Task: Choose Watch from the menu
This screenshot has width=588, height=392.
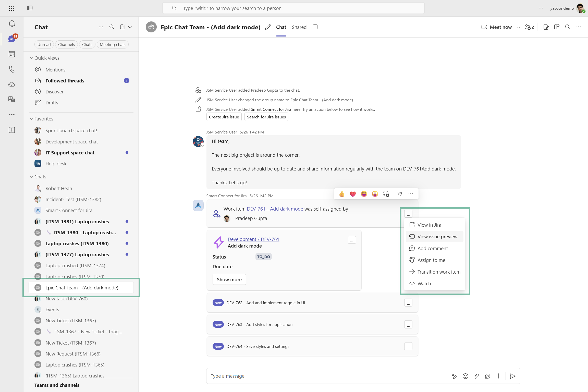Action: 434,284
